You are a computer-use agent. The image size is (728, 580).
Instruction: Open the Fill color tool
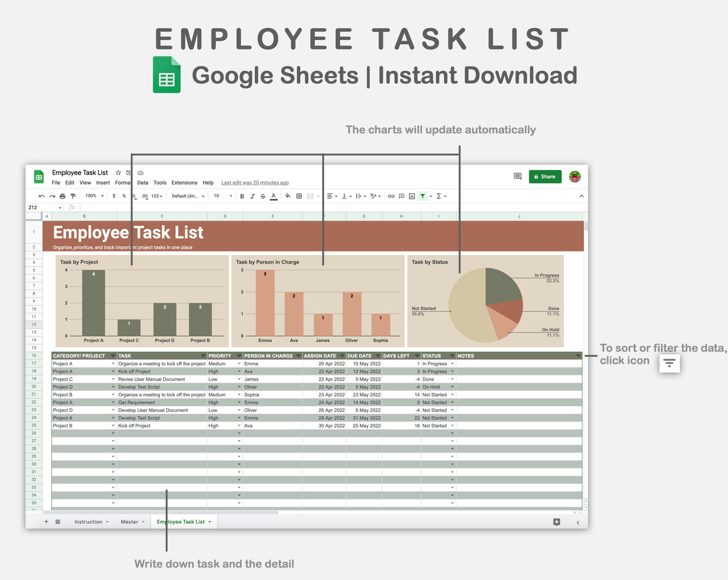point(288,196)
